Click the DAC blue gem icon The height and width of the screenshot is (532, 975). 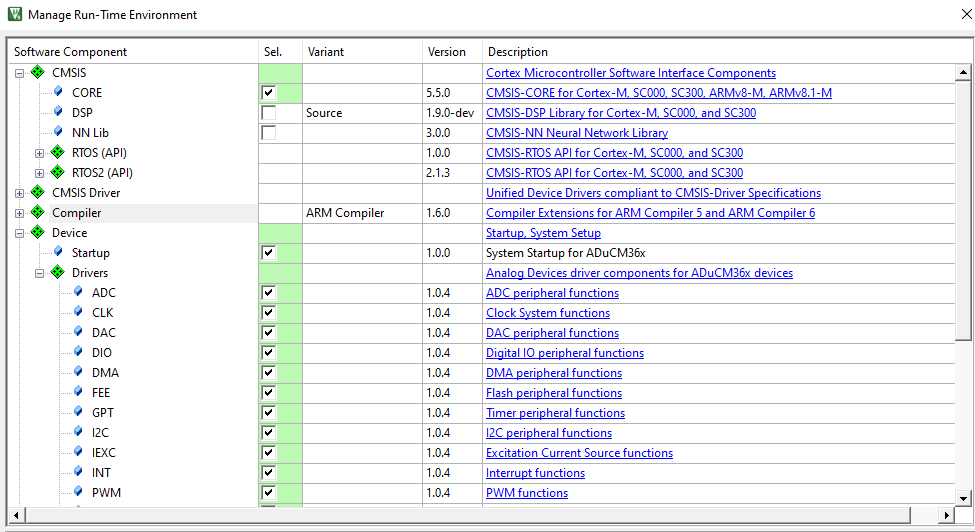[78, 331]
